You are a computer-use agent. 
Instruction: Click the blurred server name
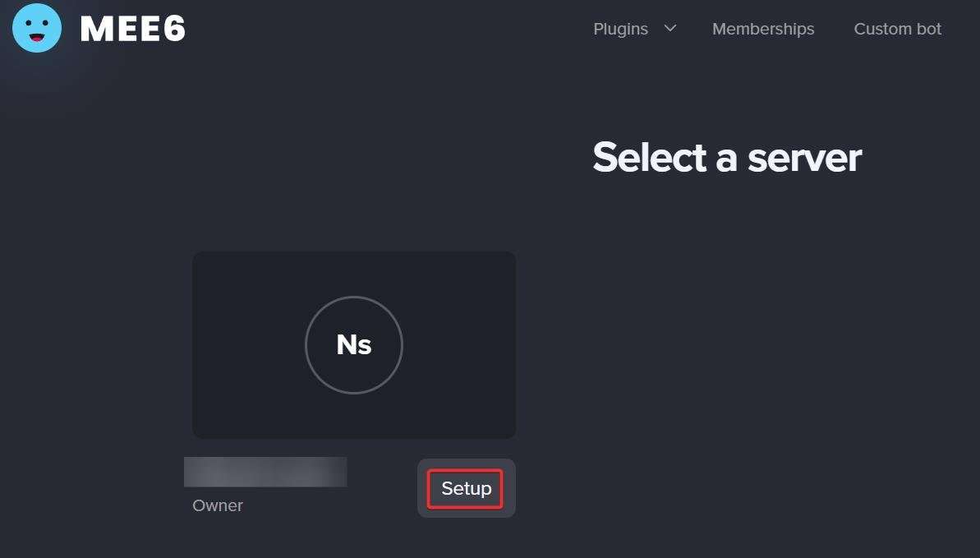click(265, 472)
